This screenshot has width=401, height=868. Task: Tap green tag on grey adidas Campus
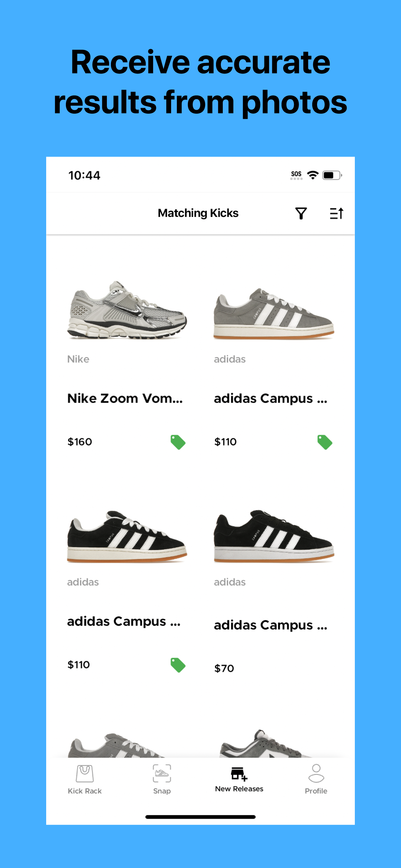325,442
